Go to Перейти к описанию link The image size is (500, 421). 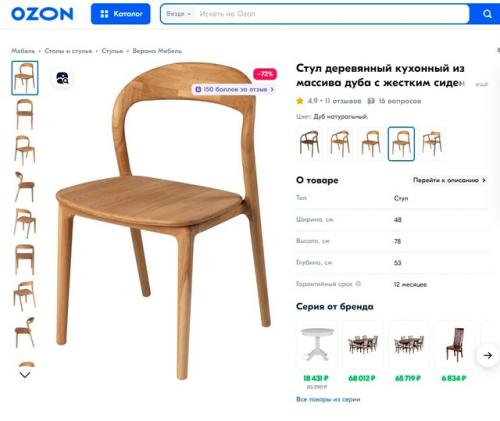449,180
